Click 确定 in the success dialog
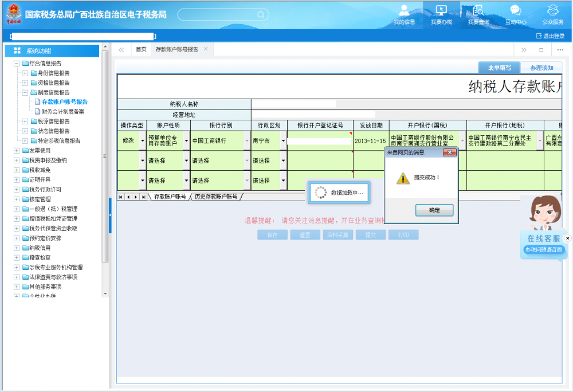The image size is (573, 392). point(434,210)
